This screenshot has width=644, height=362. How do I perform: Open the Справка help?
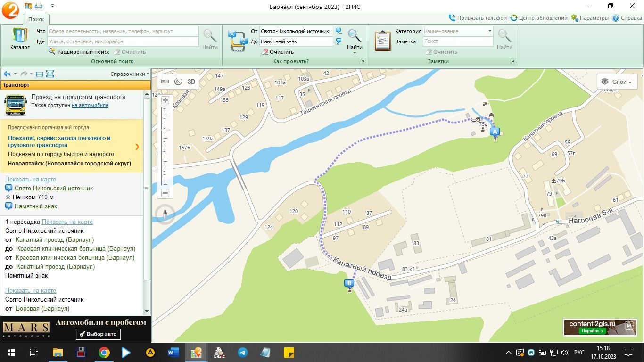pos(627,18)
